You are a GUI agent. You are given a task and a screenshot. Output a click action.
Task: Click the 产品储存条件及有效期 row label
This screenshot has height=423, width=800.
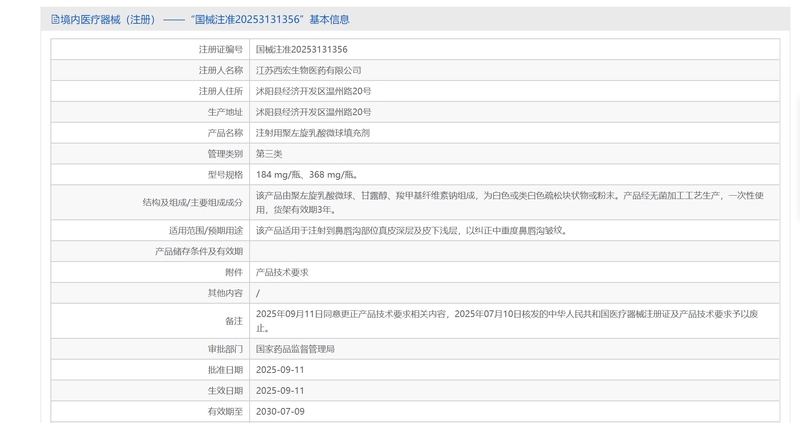click(x=199, y=251)
